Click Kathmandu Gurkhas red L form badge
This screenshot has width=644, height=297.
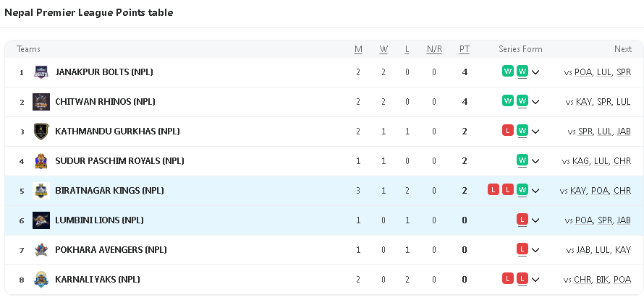(508, 131)
